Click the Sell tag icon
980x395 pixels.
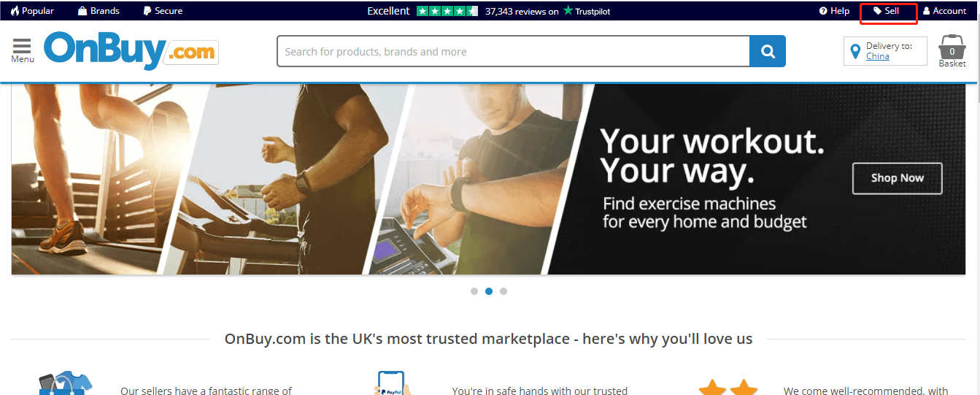pyautogui.click(x=877, y=11)
